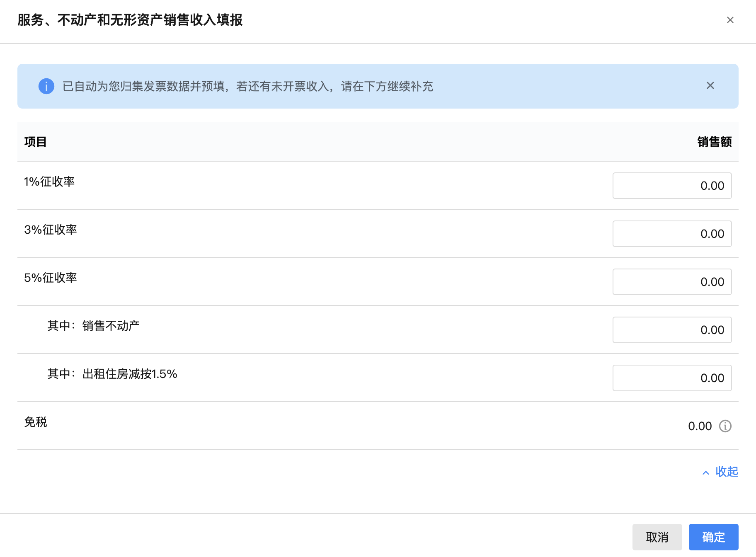Click the info icon in the blue banner
Screen dimensions: 756x557
[46, 86]
